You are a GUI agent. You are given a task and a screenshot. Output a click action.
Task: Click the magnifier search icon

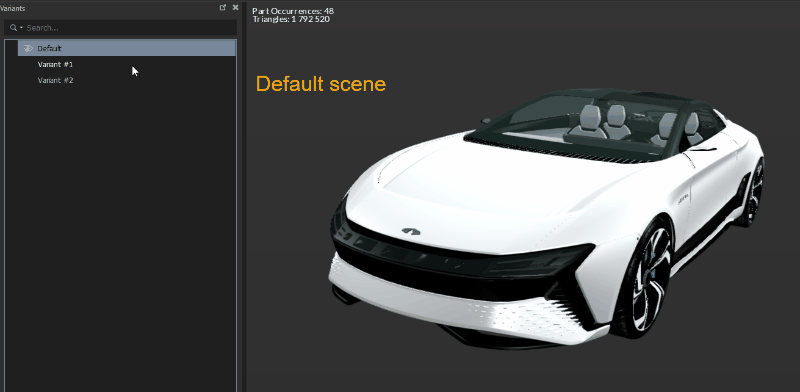(x=13, y=28)
